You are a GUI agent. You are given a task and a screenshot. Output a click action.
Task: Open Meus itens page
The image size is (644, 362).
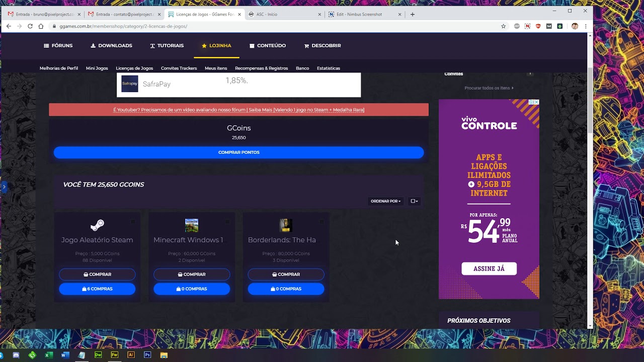click(216, 68)
